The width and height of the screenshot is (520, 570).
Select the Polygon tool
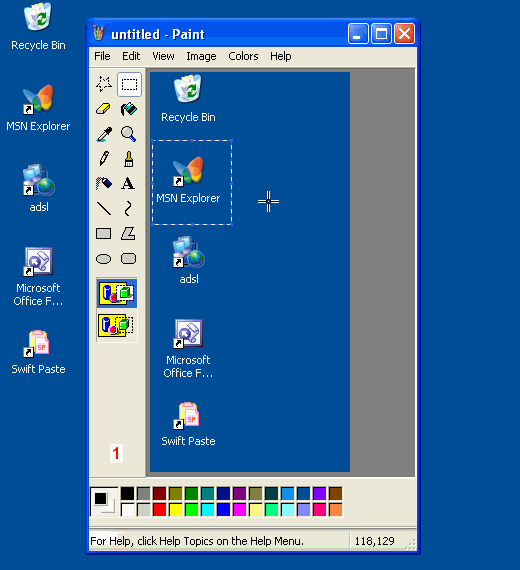tap(129, 233)
